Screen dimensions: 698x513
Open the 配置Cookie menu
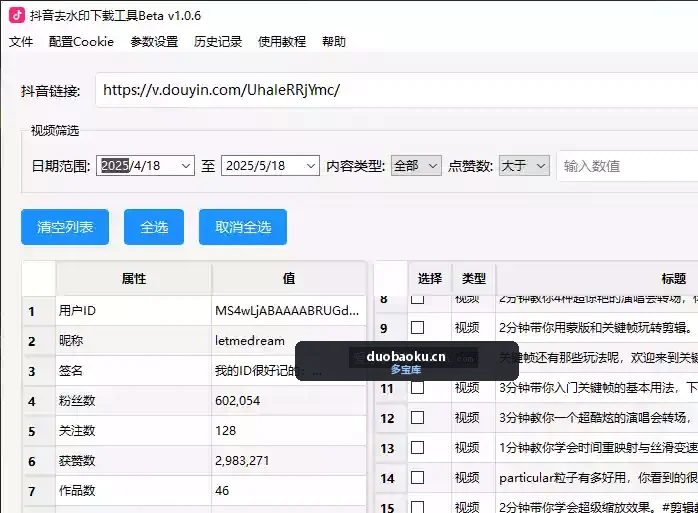tap(81, 42)
